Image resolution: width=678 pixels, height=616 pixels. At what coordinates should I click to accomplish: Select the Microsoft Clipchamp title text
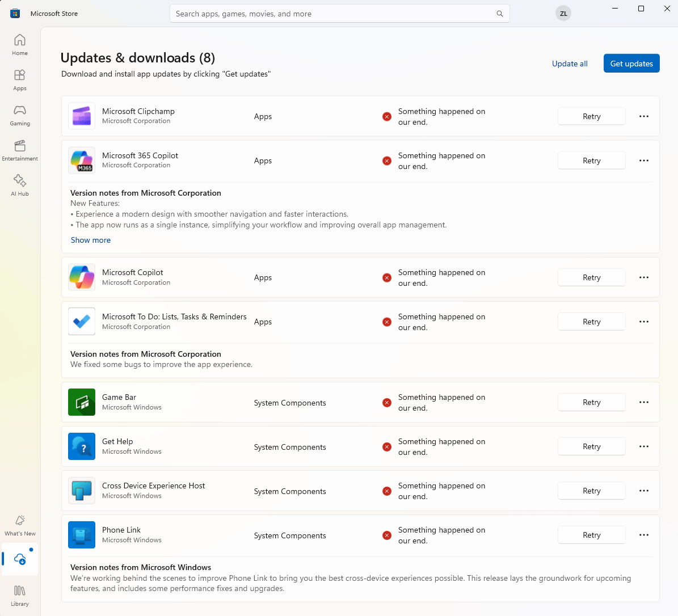pyautogui.click(x=138, y=111)
